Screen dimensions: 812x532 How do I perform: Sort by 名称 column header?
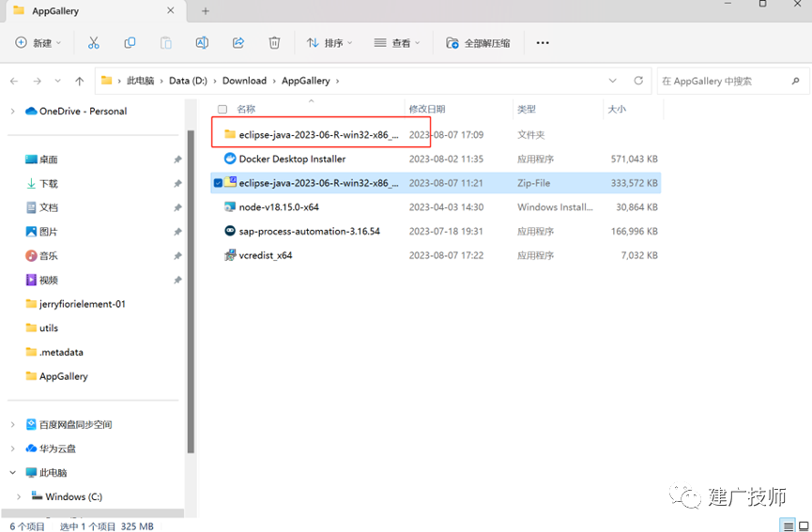pos(246,109)
